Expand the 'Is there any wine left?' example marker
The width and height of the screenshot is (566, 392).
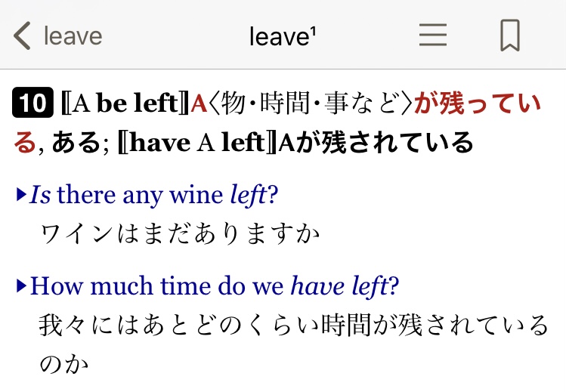pos(21,196)
